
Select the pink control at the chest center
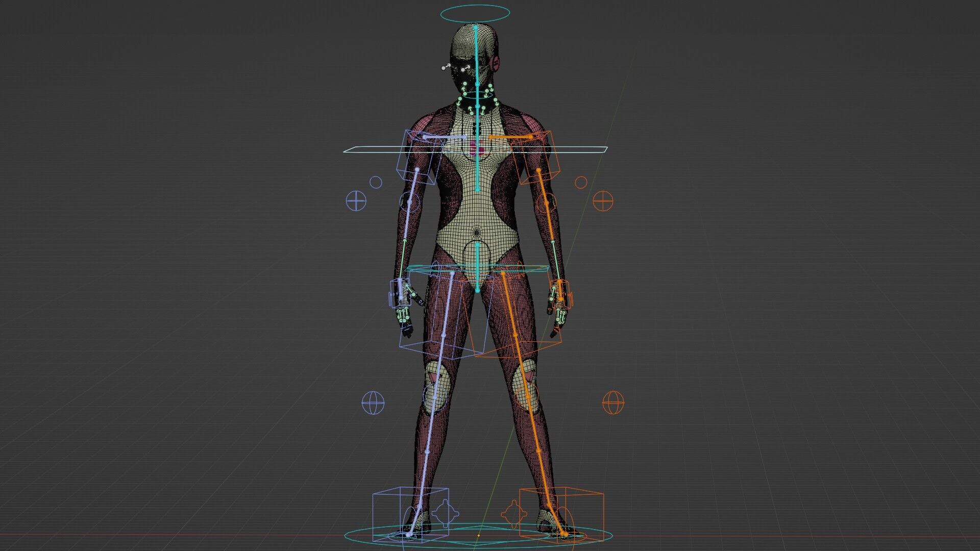(478, 147)
